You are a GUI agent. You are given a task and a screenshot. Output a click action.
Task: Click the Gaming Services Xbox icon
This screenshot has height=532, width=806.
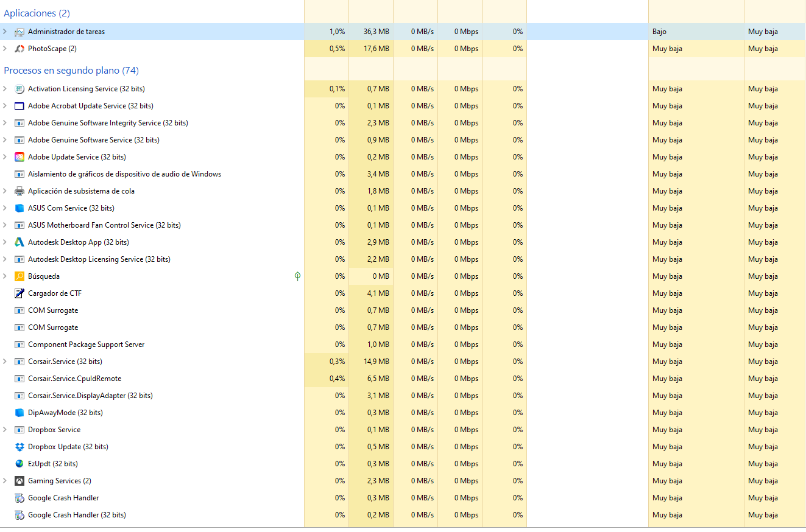(19, 481)
